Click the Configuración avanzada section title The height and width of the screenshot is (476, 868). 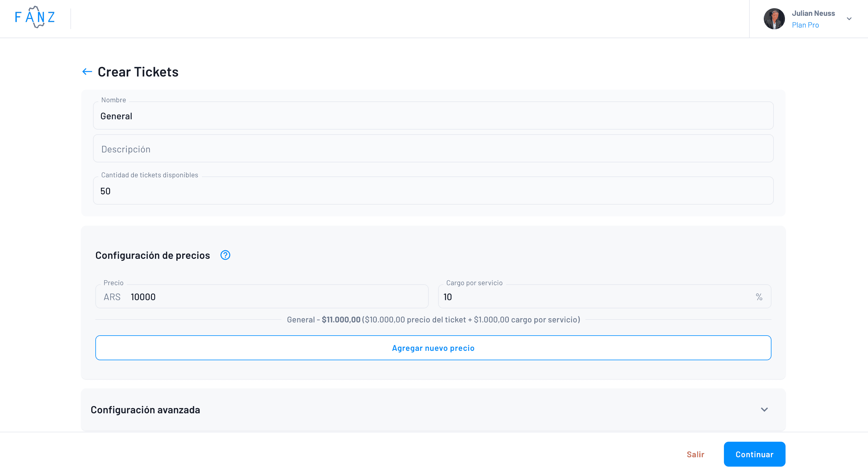click(145, 410)
